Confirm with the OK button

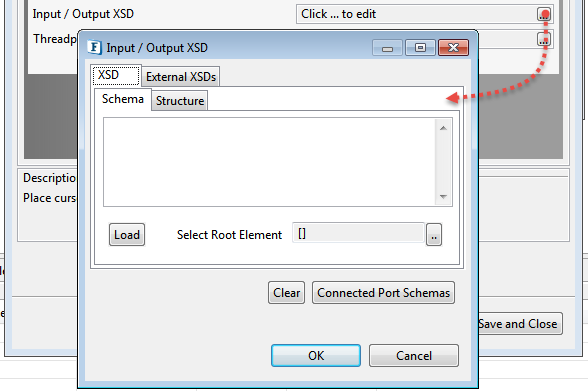[x=316, y=355]
